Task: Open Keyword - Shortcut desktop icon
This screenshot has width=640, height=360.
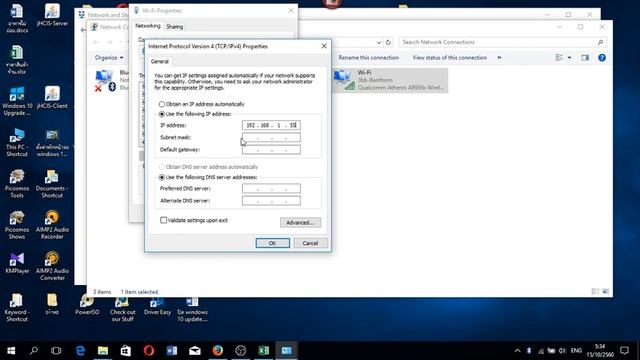Action: point(17,307)
